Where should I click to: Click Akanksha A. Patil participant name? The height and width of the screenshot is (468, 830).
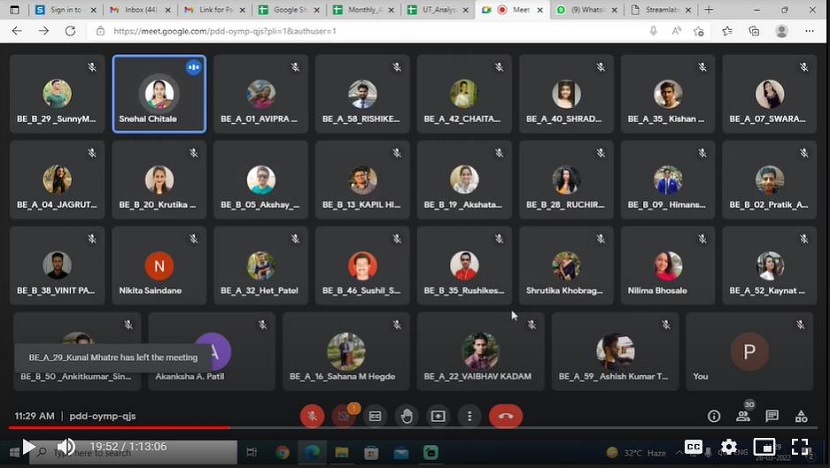[190, 376]
